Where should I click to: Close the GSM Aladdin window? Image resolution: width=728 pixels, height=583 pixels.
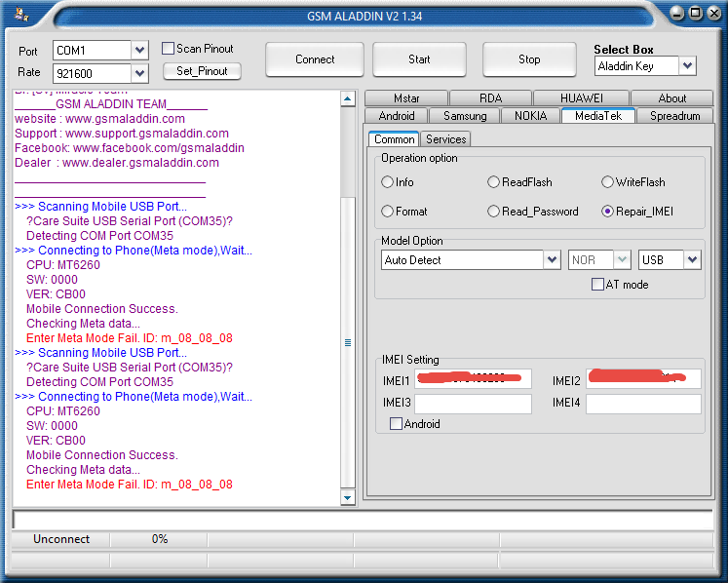714,13
